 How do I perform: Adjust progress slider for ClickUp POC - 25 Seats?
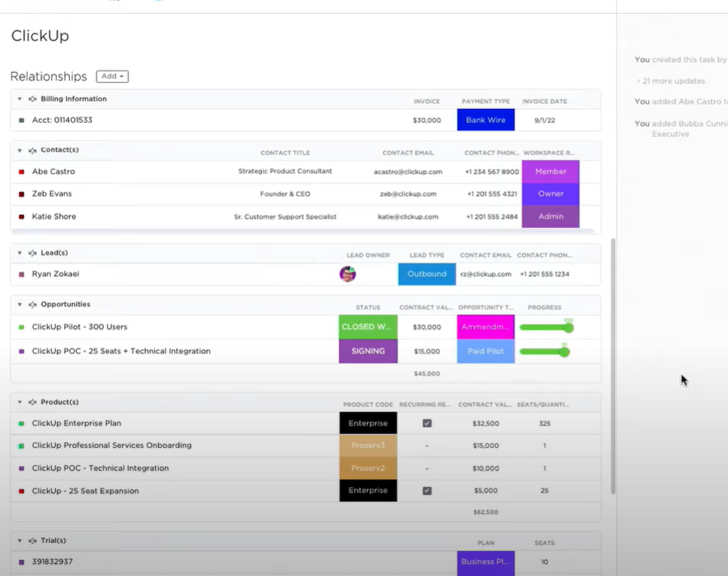tap(544, 352)
